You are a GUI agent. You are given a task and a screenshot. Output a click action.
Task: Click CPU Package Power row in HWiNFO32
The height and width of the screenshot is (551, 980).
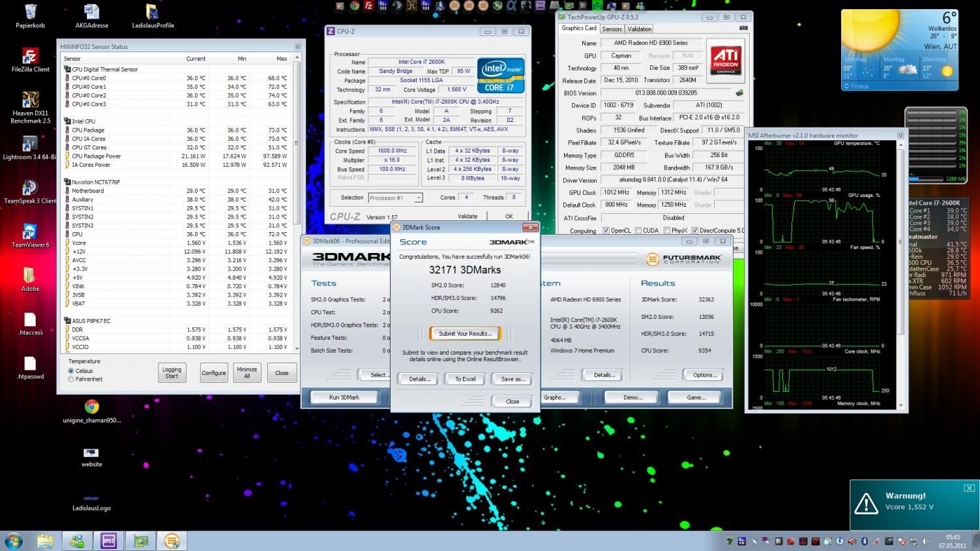[176, 156]
